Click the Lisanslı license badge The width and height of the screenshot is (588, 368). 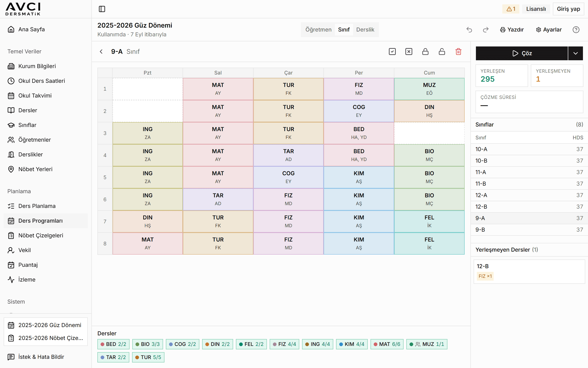coord(536,9)
